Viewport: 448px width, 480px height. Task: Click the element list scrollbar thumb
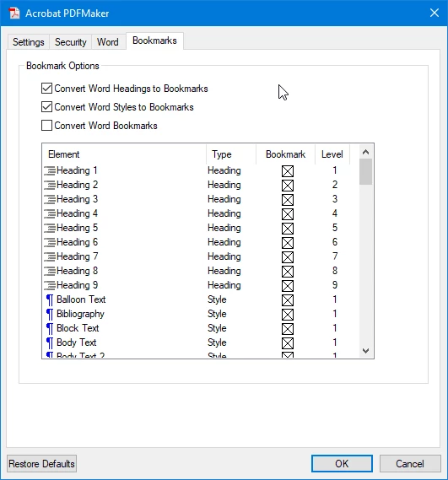365,172
